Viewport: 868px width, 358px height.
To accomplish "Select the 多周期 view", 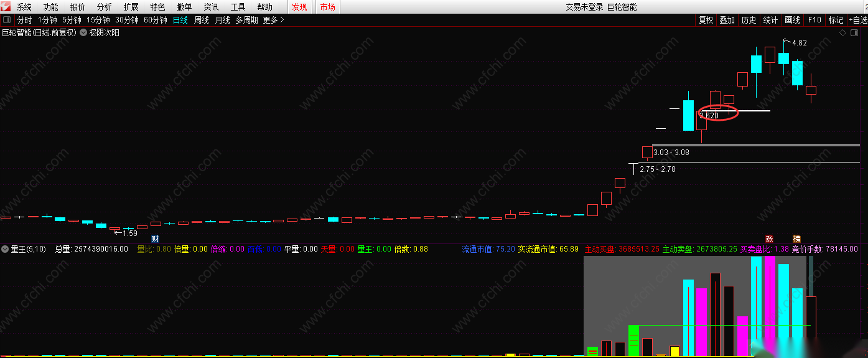I will (x=246, y=20).
